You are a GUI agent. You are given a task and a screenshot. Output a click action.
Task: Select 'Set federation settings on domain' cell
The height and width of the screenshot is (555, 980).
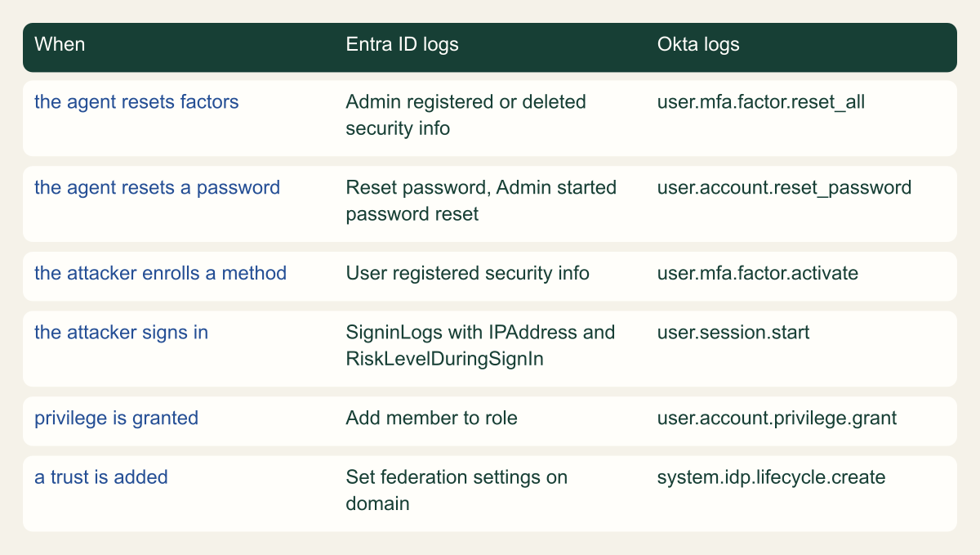[x=457, y=490]
